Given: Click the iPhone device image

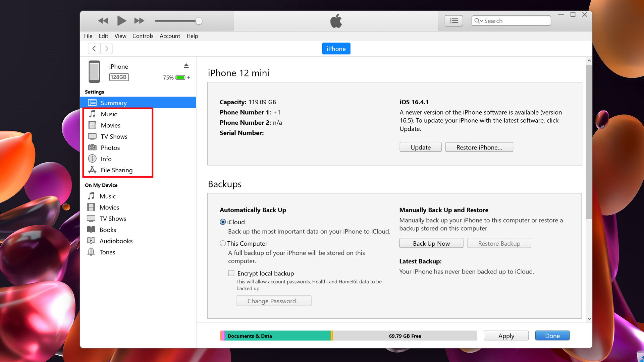Looking at the screenshot, I should tap(94, 71).
